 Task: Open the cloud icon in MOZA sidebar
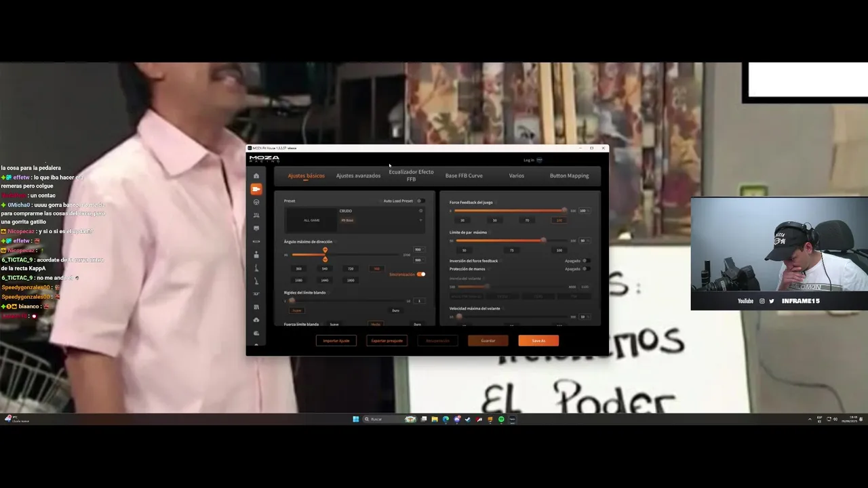pos(256,320)
